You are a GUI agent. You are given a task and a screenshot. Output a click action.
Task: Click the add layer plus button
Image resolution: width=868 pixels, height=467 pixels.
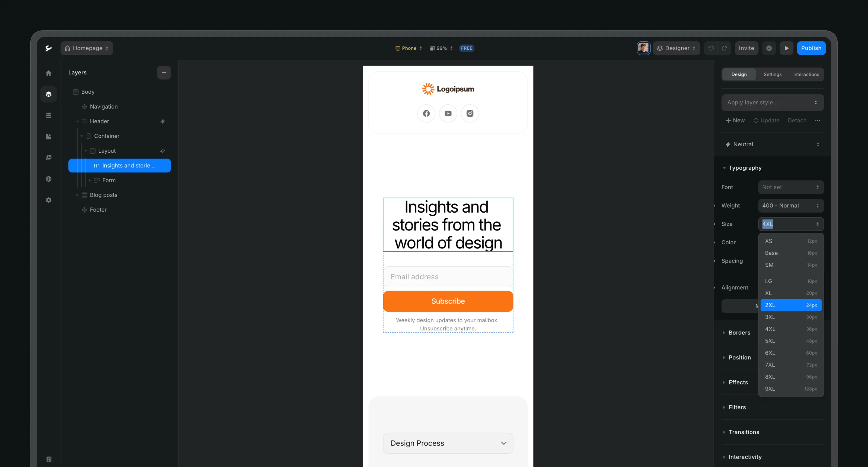point(164,72)
